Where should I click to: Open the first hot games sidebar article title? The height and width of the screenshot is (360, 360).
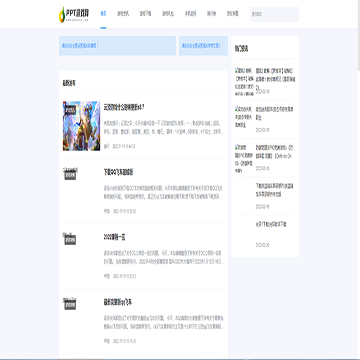click(276, 78)
